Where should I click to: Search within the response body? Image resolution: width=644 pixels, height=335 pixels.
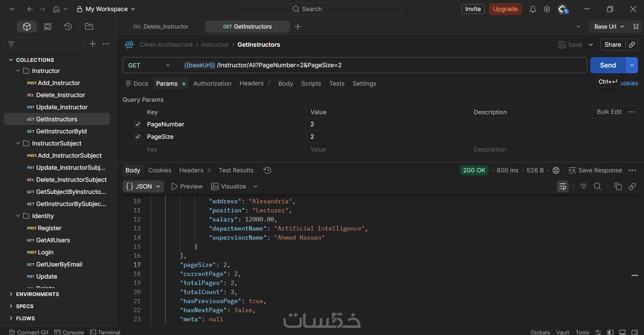point(597,186)
